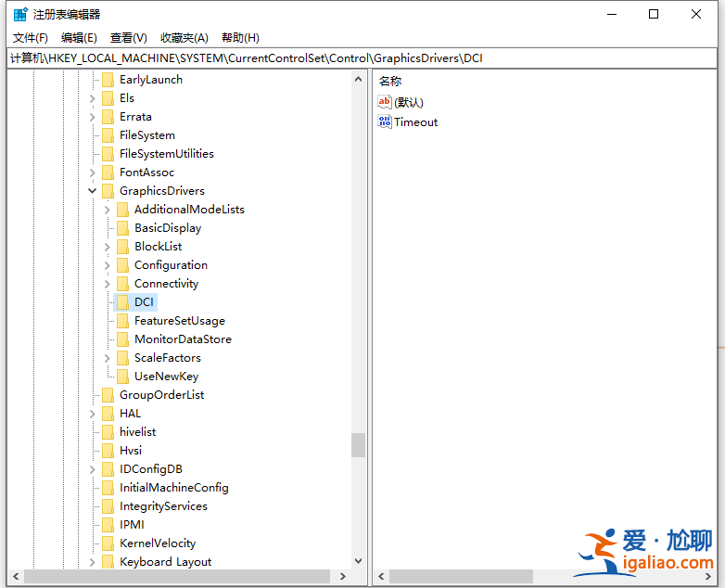Screen dimensions: 725x588
Task: Click the values pane horizontal scroll left arrow
Action: (x=381, y=577)
